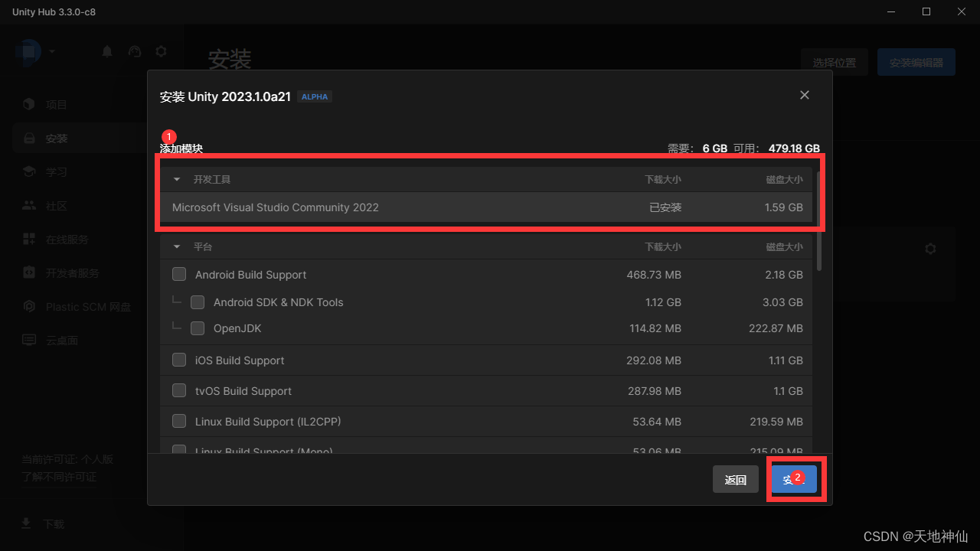The width and height of the screenshot is (980, 551).
Task: Click the iOS Build Support label
Action: pos(240,360)
